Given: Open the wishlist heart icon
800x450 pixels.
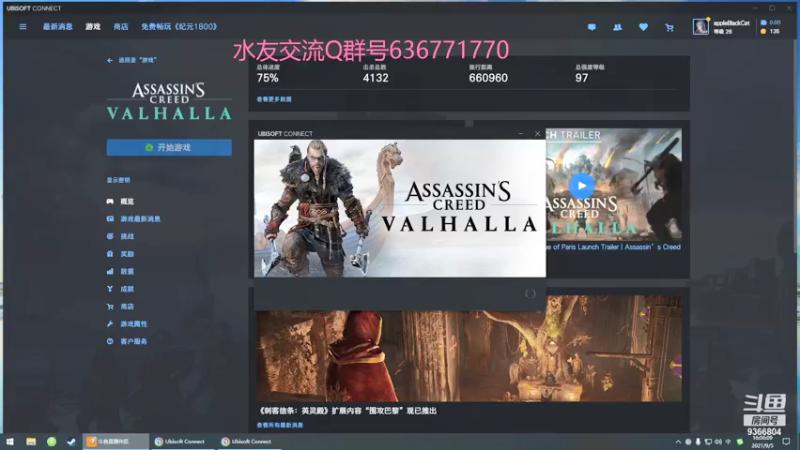Looking at the screenshot, I should point(643,27).
